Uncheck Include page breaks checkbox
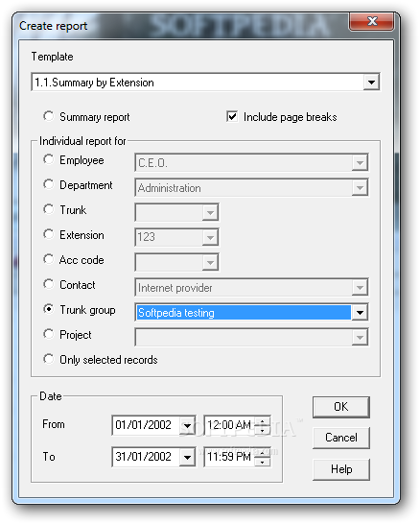This screenshot has height=524, width=420. (x=232, y=117)
